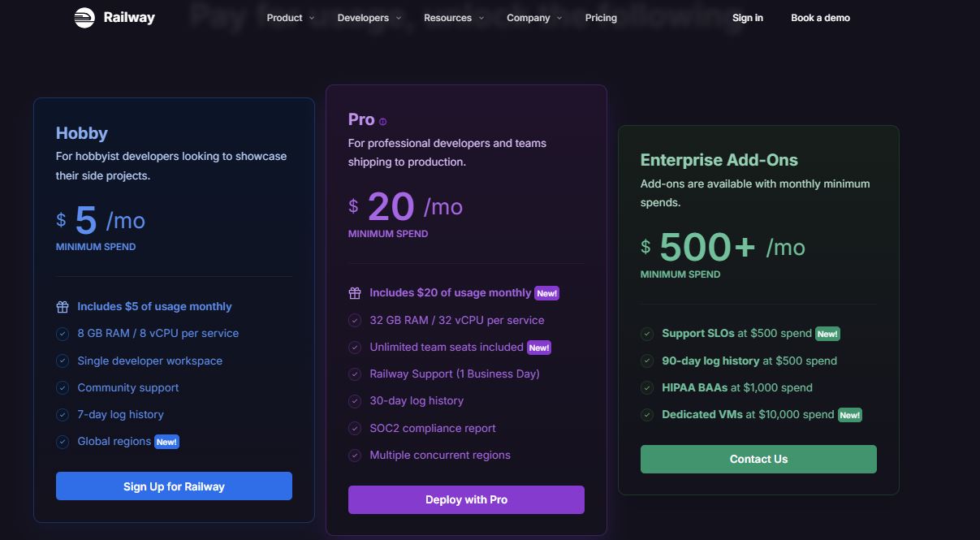Click the checkmark icon beside Global regions
This screenshot has height=540, width=980.
[x=63, y=442]
